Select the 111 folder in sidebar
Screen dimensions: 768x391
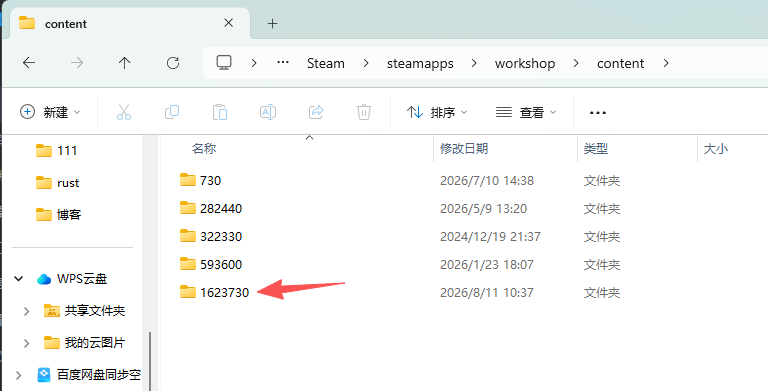click(56, 150)
